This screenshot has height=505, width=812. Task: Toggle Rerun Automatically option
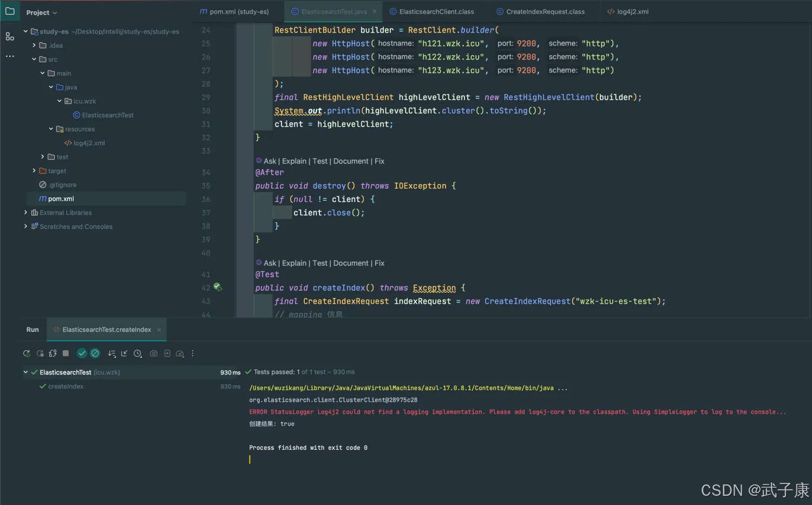click(53, 353)
